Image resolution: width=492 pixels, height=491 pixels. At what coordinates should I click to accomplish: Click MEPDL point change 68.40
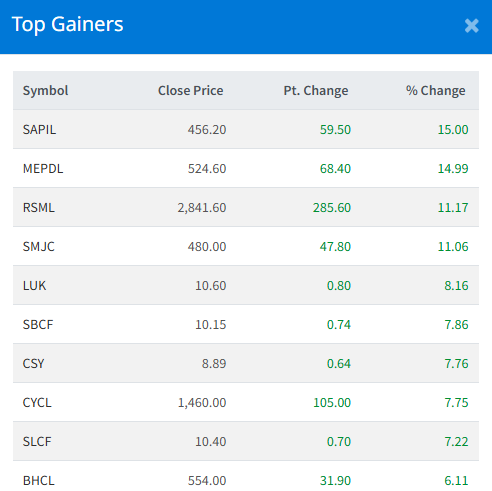[x=335, y=169]
